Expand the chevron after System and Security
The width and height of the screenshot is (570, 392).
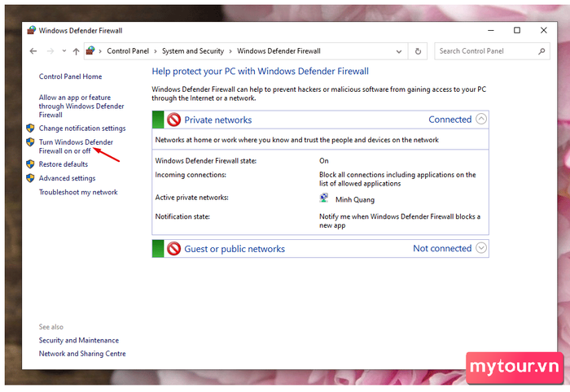(230, 51)
